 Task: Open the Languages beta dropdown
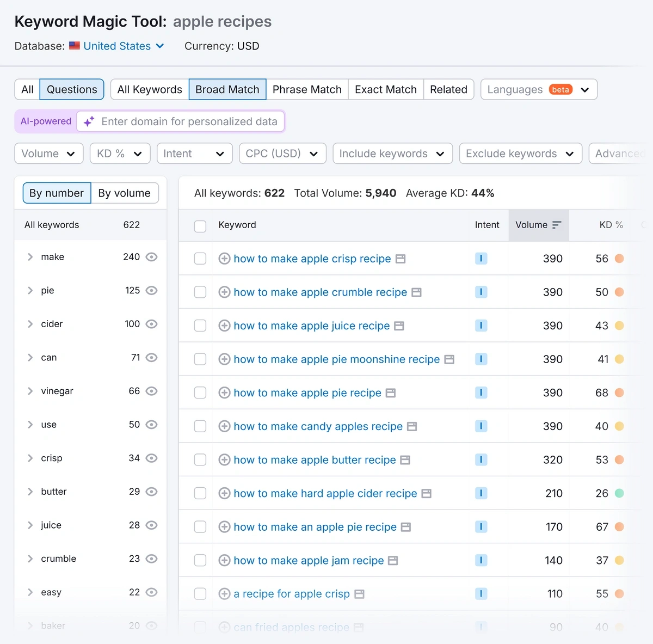(x=539, y=89)
